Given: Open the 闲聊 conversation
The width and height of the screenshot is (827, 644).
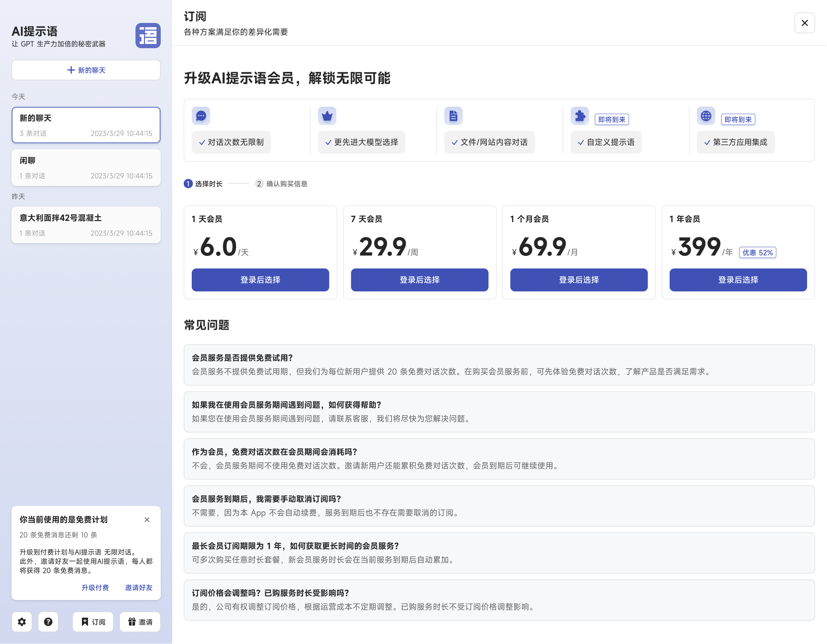Looking at the screenshot, I should pyautogui.click(x=86, y=168).
